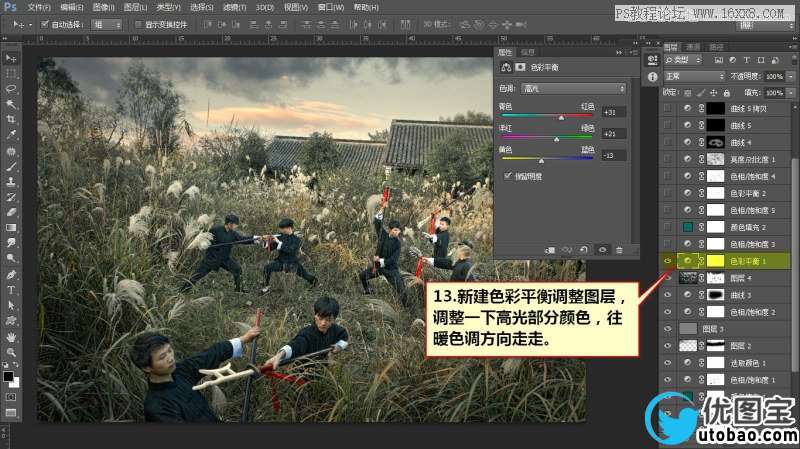800x449 pixels.
Task: Click the lock position icon in Layers panel
Action: (x=713, y=93)
